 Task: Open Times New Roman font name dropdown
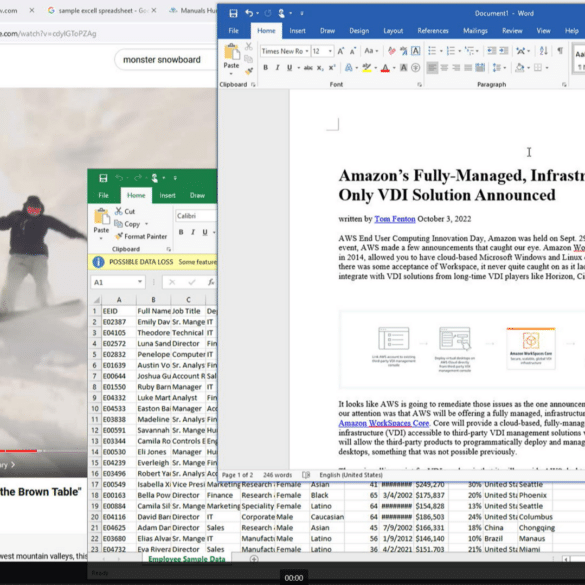(x=307, y=51)
